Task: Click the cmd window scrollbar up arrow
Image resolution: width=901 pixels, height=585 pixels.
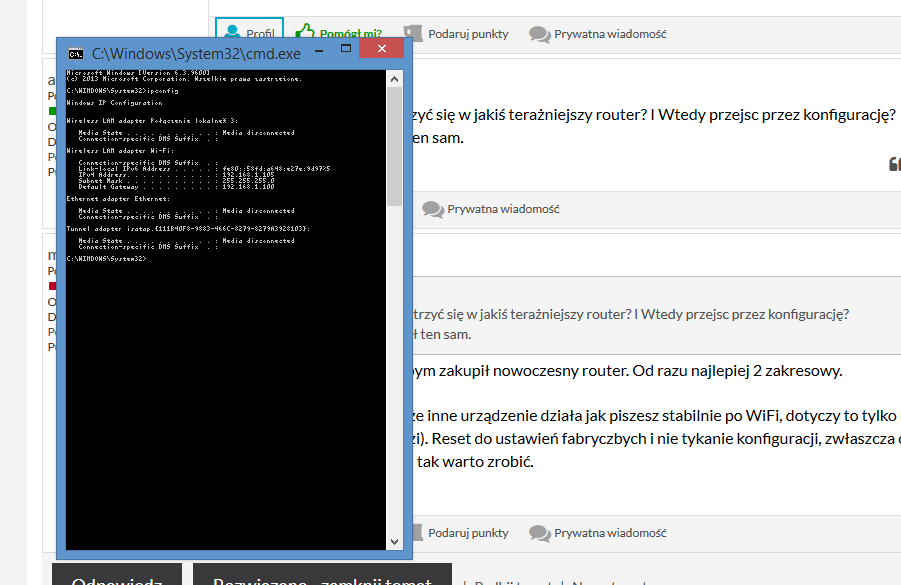Action: click(394, 79)
